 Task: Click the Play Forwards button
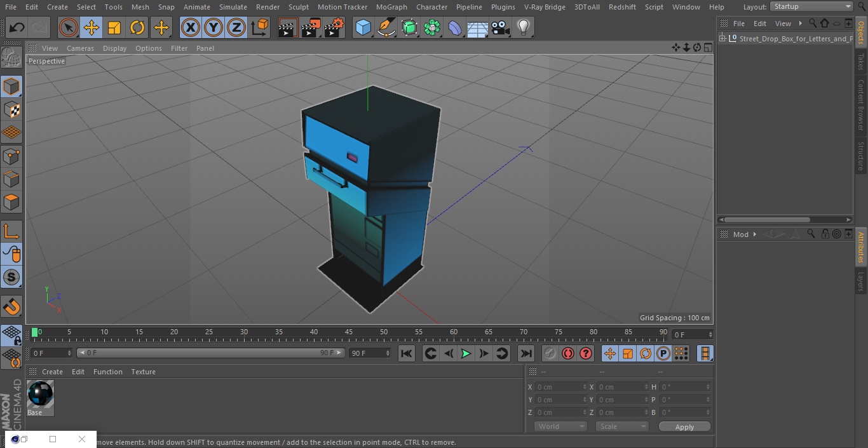pyautogui.click(x=466, y=353)
